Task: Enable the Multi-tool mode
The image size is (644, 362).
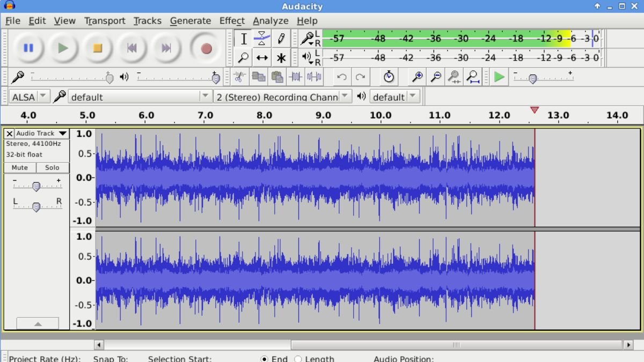Action: pos(281,57)
